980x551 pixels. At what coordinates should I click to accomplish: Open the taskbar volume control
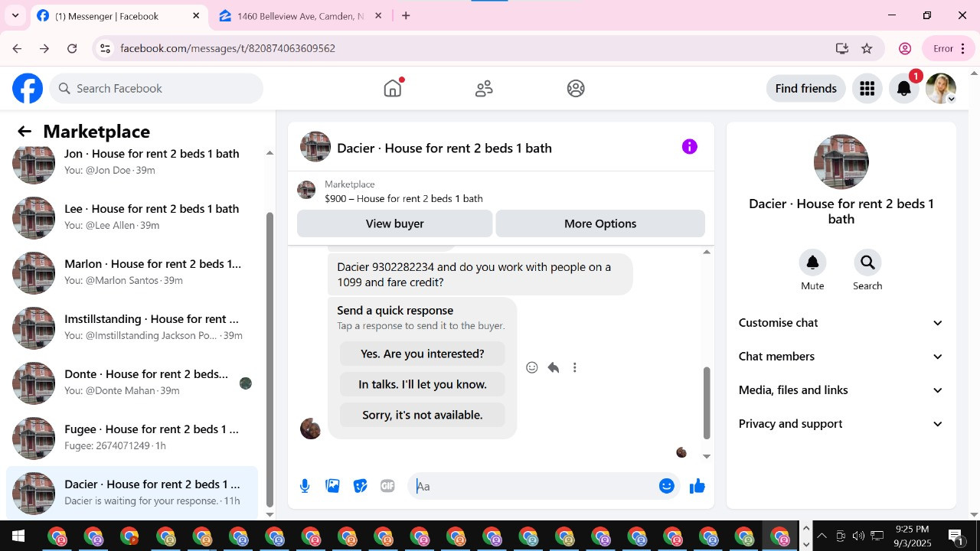(x=858, y=536)
